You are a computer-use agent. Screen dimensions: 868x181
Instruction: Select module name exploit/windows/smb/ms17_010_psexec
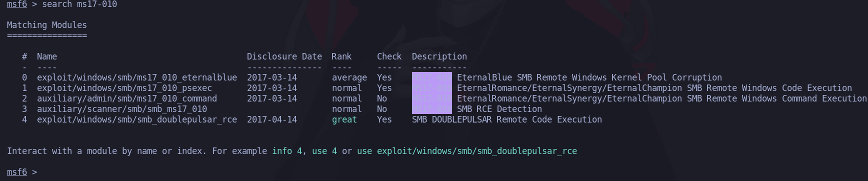pyautogui.click(x=124, y=88)
